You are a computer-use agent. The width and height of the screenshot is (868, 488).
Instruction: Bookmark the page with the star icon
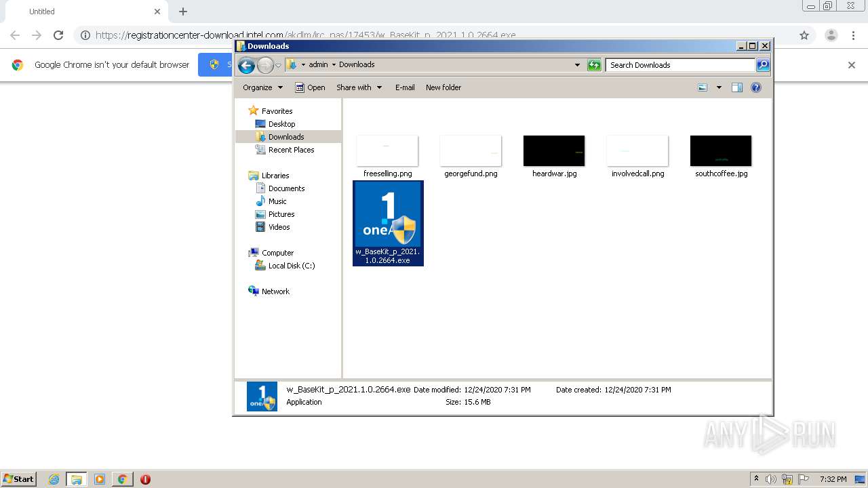coord(804,35)
